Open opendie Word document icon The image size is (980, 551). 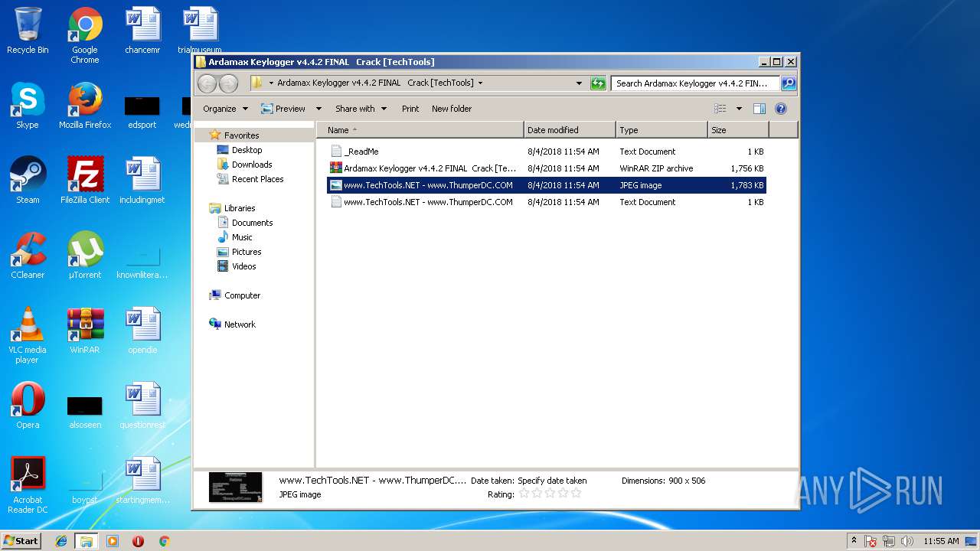142,331
